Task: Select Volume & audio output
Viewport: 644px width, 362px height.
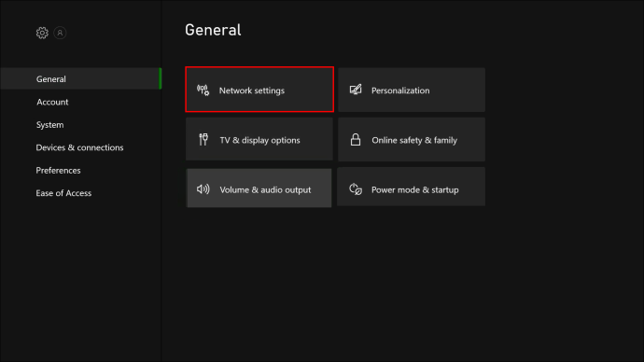Action: tap(259, 188)
